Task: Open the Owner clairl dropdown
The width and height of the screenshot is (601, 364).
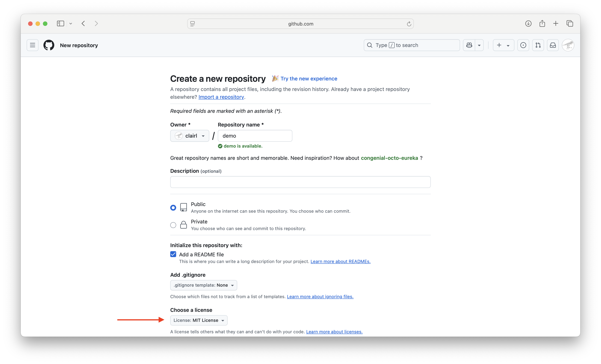Action: (x=189, y=136)
